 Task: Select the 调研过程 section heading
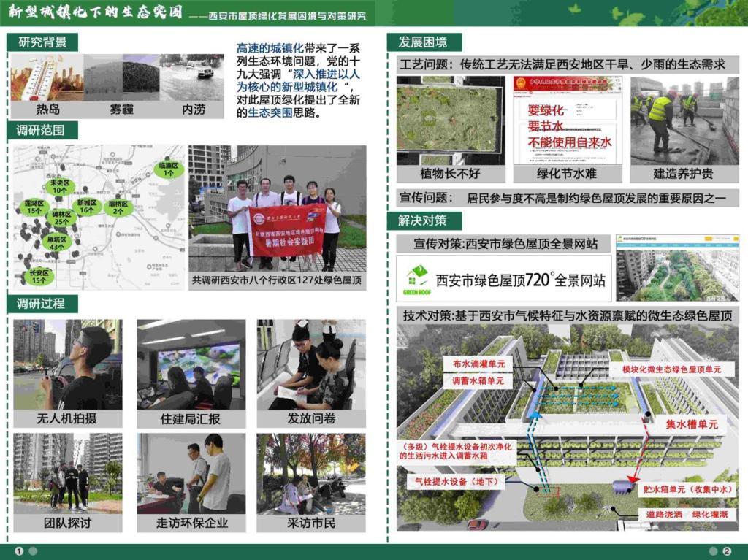coord(42,304)
